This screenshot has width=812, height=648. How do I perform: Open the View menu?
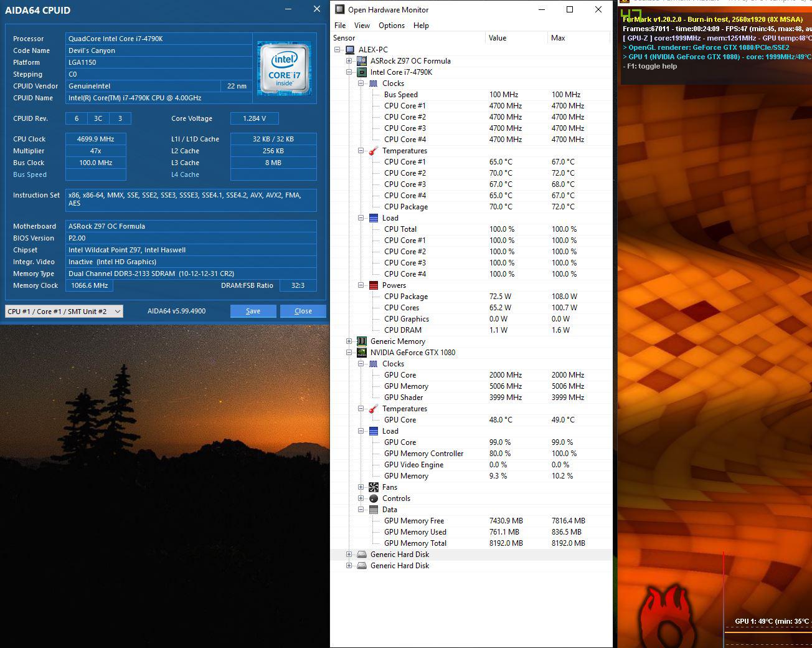click(x=362, y=26)
